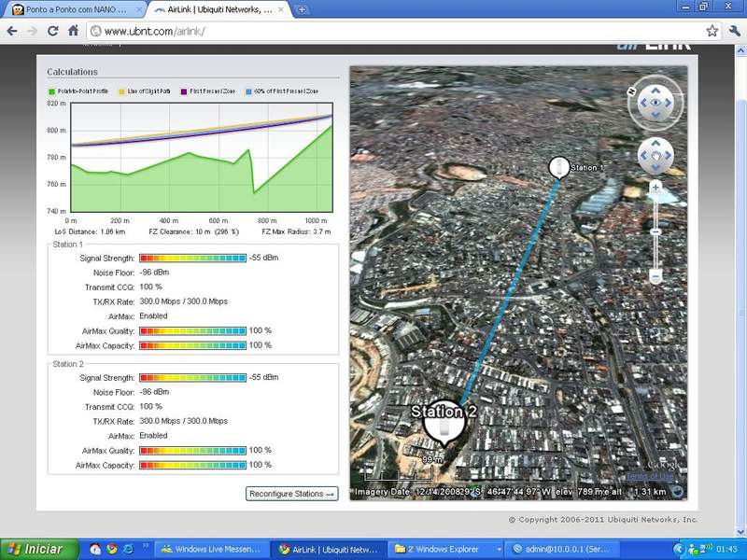Show hidden system tray icons
This screenshot has height=560, width=747.
click(680, 550)
